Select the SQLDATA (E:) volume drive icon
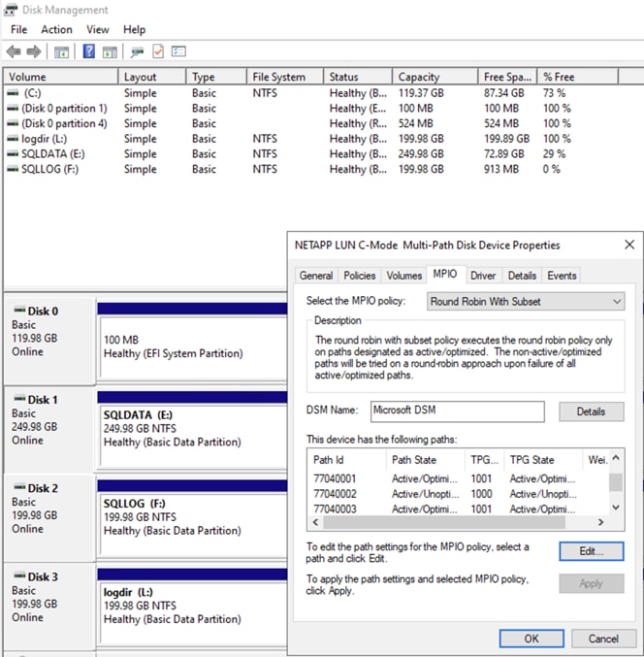Viewport: 644px width, 657px height. click(x=13, y=153)
